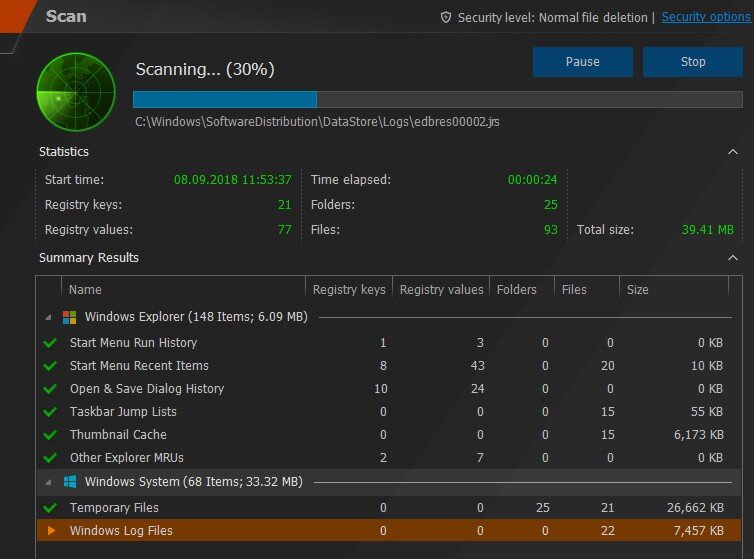Sort by the Registry keys column header
This screenshot has width=754, height=559.
[349, 290]
